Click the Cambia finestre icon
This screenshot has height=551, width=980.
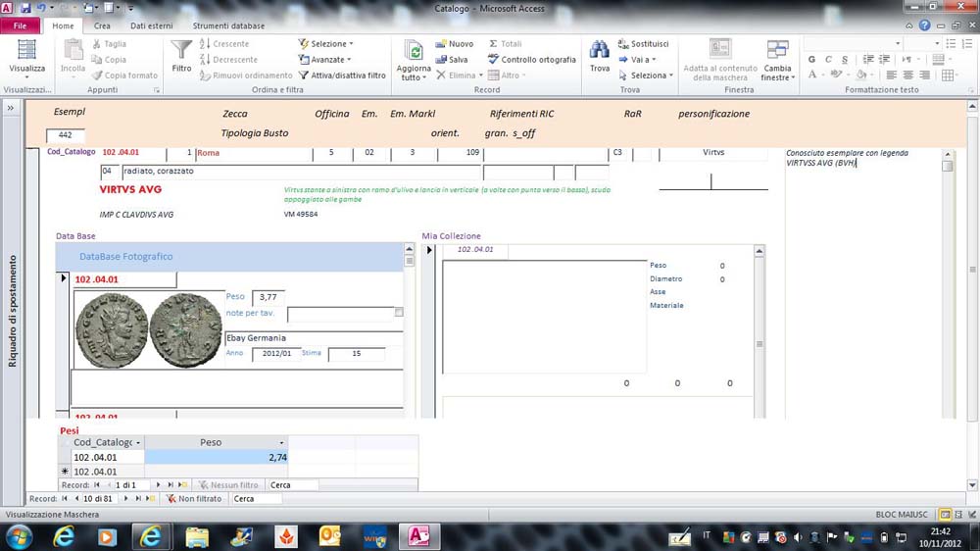coord(777,51)
